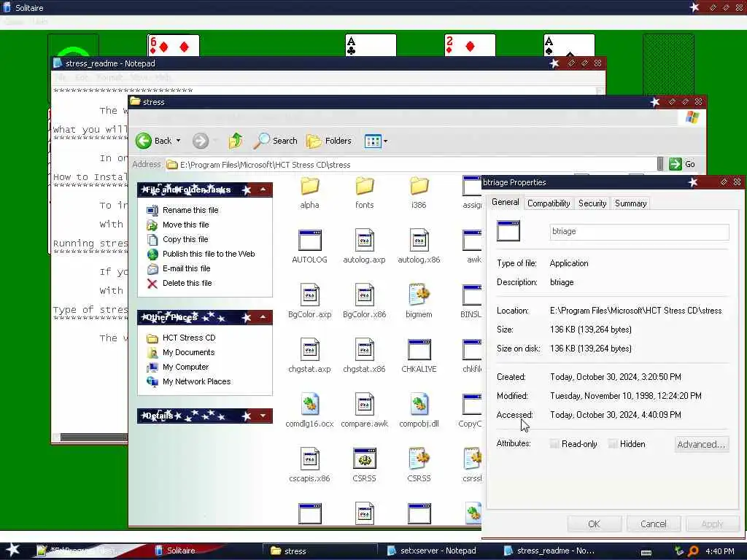The image size is (747, 560).
Task: Select the chgstat.axp file
Action: pyautogui.click(x=309, y=356)
